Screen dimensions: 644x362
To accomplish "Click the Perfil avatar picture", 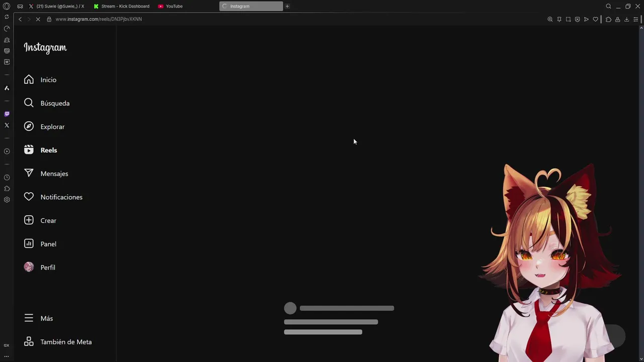I will (x=29, y=267).
